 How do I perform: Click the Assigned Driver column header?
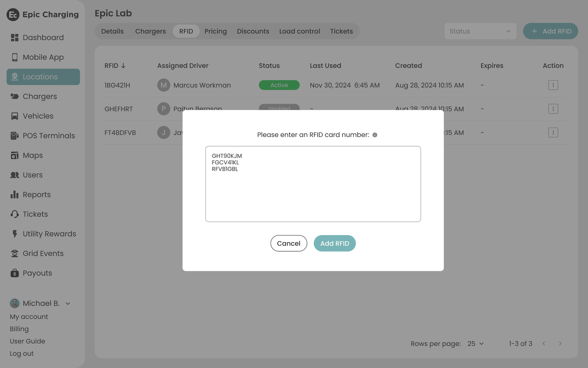[x=183, y=66]
